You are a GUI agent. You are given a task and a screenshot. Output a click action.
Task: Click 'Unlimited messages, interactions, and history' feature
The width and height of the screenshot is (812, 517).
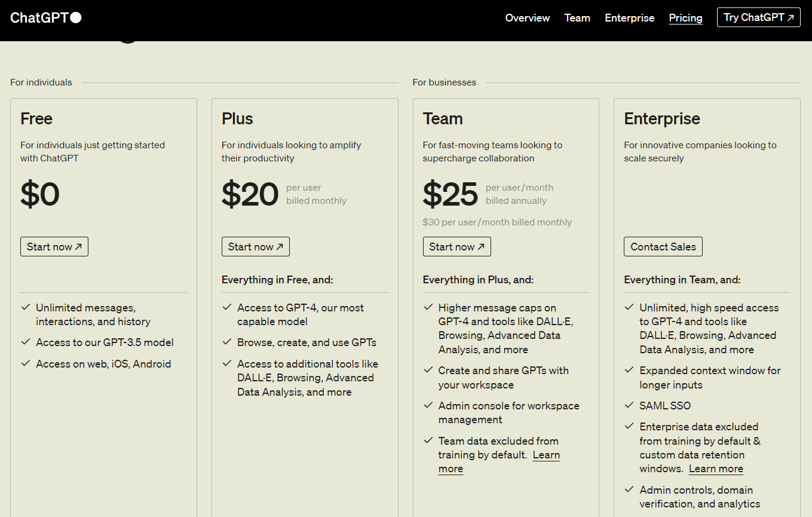93,314
